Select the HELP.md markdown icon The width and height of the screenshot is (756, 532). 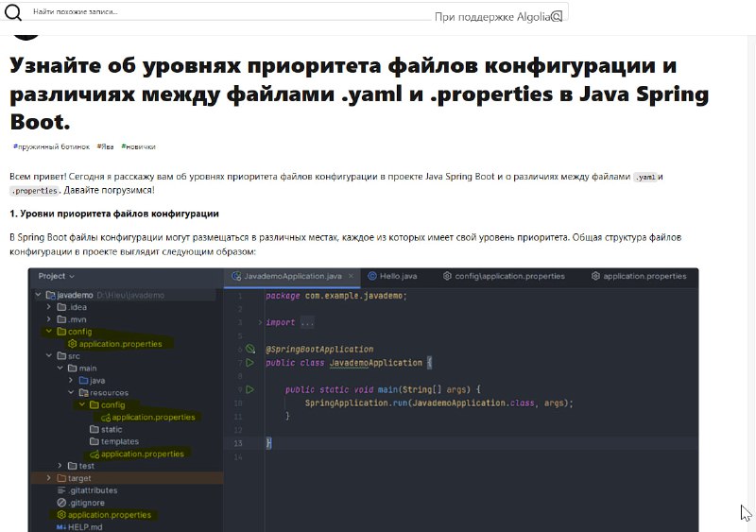pos(61,526)
